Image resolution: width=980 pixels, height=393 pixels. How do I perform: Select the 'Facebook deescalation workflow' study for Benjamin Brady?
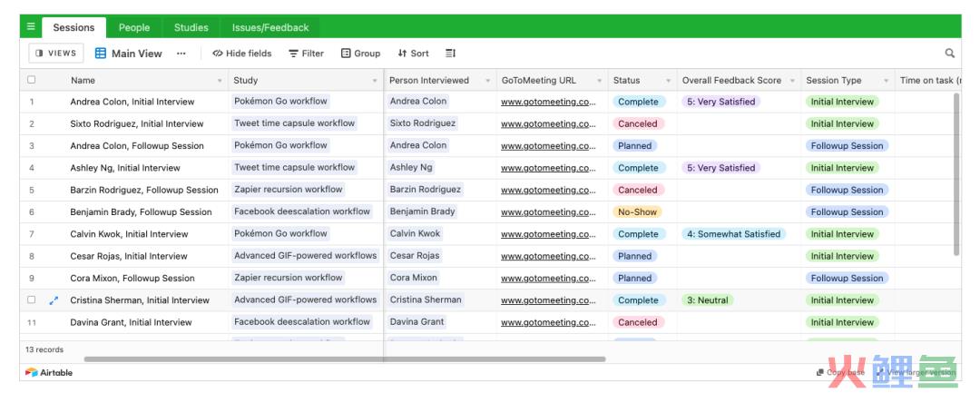[x=302, y=211]
